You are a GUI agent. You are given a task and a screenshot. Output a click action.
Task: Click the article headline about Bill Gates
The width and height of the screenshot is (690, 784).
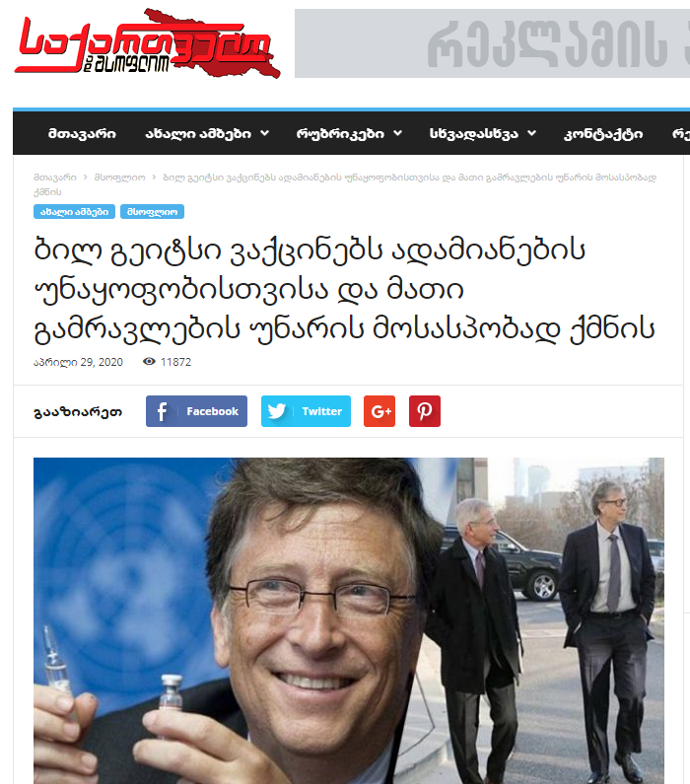pyautogui.click(x=344, y=289)
